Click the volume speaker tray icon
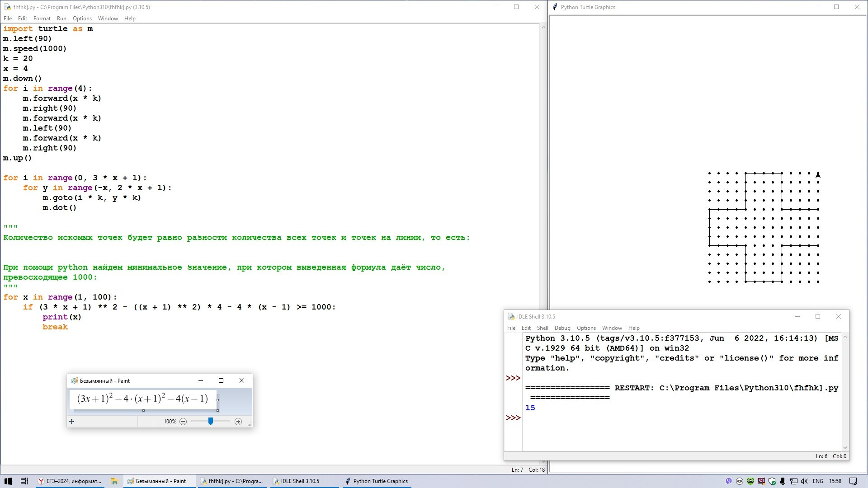The width and height of the screenshot is (868, 488). click(x=804, y=481)
